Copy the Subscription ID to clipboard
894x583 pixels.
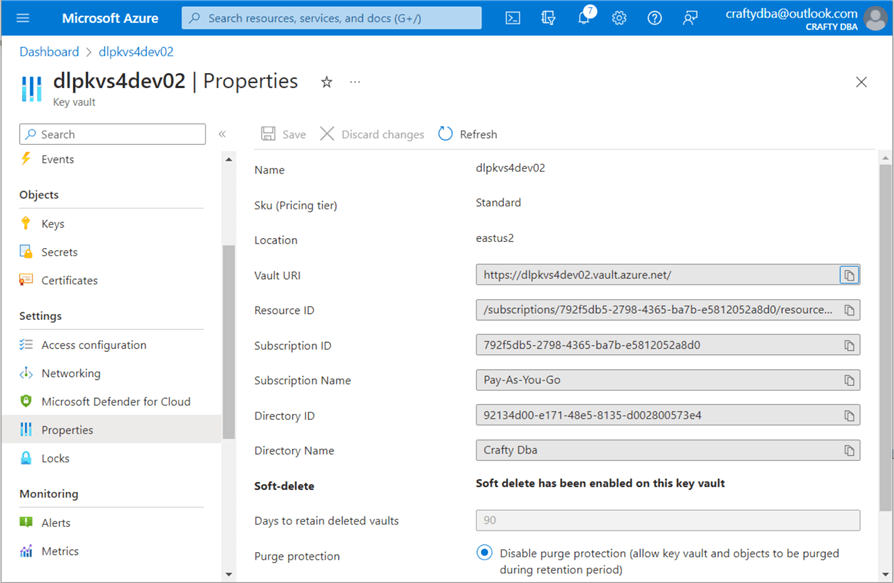pos(849,345)
